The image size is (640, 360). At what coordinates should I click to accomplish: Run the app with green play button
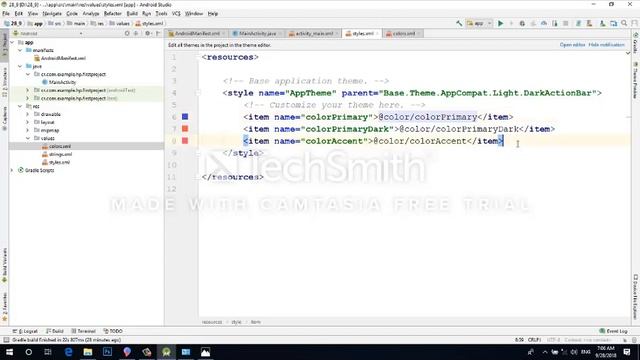(500, 24)
